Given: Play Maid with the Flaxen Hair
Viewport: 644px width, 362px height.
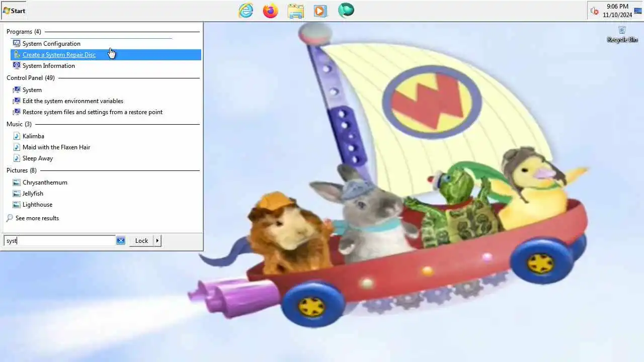Looking at the screenshot, I should point(56,147).
